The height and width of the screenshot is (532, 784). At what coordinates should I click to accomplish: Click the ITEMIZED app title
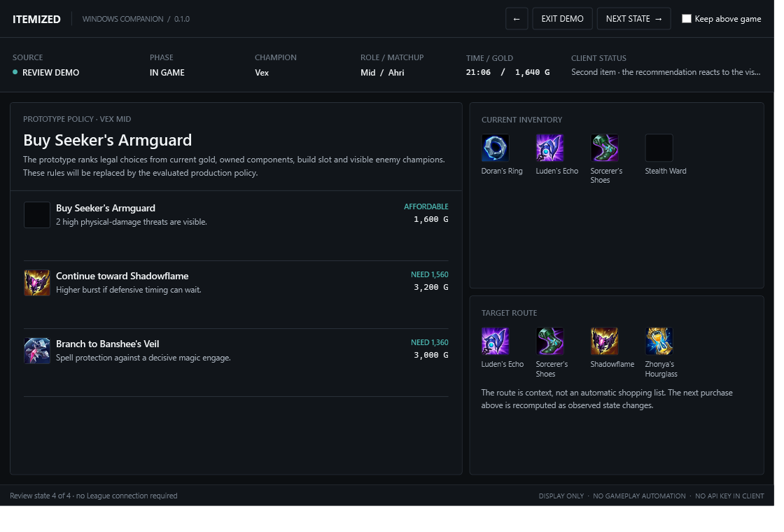[37, 19]
